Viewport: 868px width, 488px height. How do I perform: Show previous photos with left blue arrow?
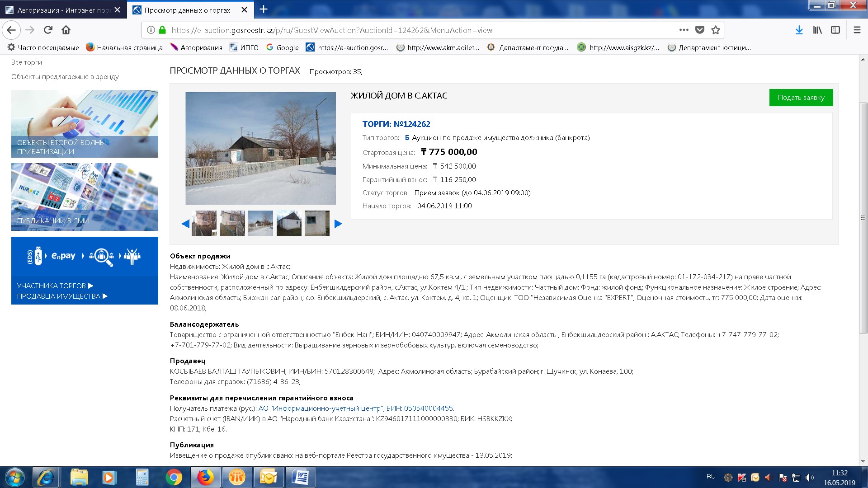click(185, 224)
